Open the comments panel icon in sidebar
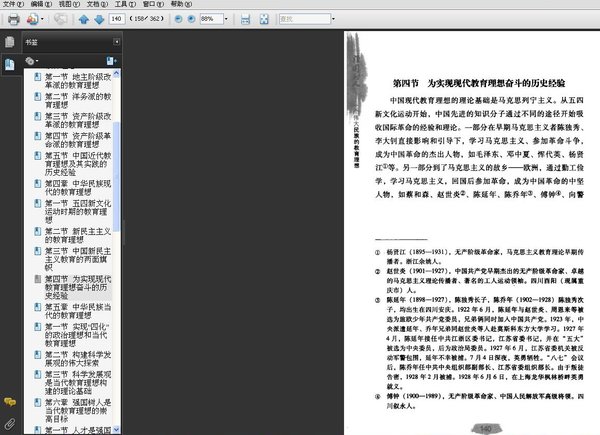 click(x=10, y=402)
